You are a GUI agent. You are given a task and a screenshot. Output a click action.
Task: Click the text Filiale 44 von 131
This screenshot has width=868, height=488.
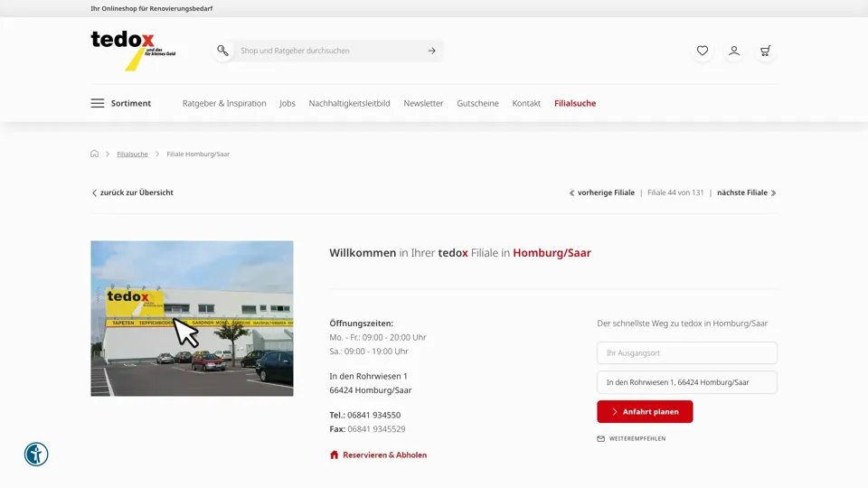[675, 192]
